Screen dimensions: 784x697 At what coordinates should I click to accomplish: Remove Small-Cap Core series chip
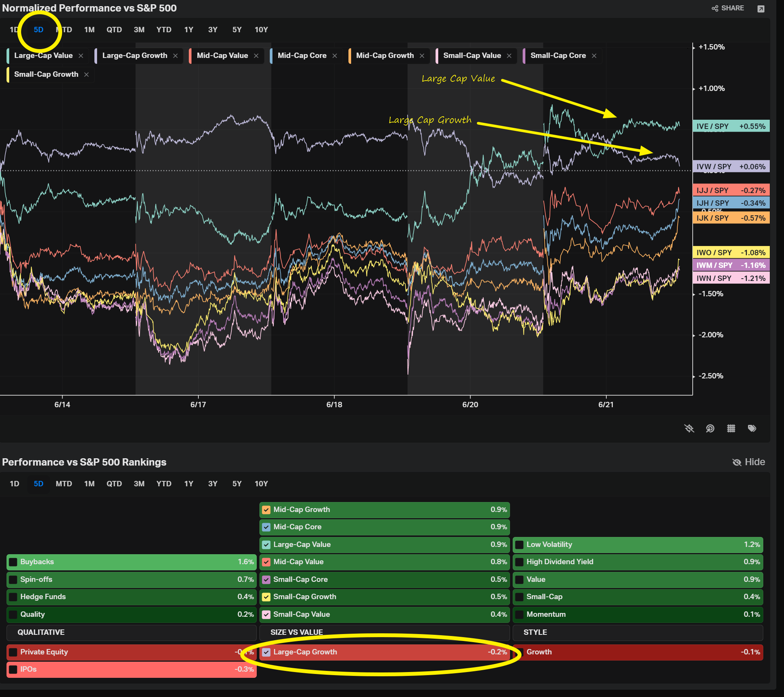point(594,56)
